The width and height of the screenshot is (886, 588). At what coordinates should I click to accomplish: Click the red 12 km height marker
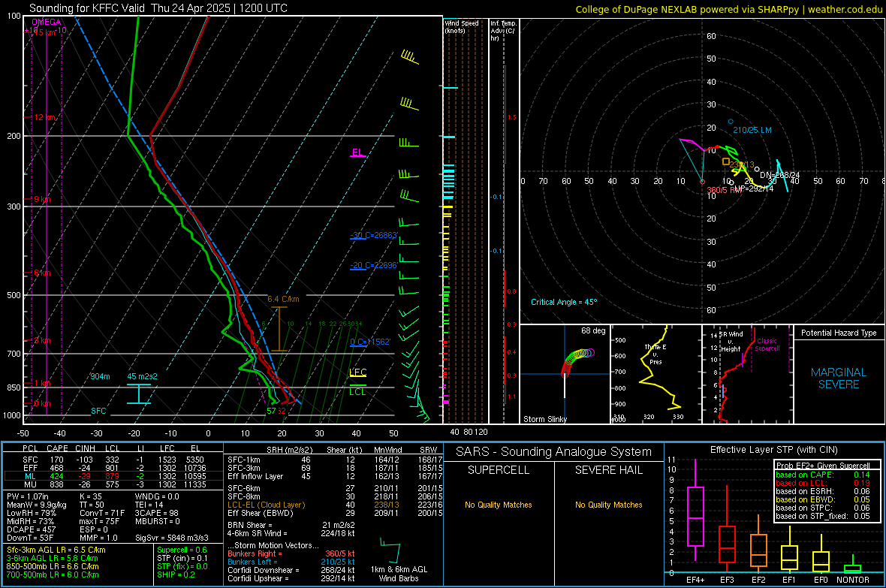(45, 118)
